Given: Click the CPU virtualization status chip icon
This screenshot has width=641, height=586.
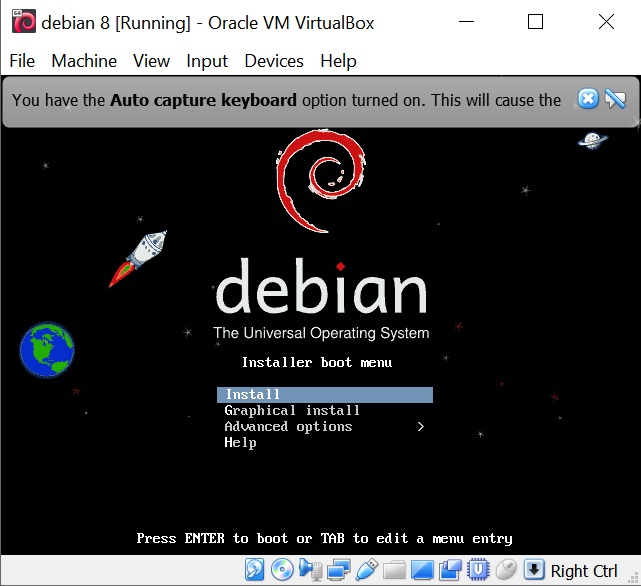Looking at the screenshot, I should 478,570.
